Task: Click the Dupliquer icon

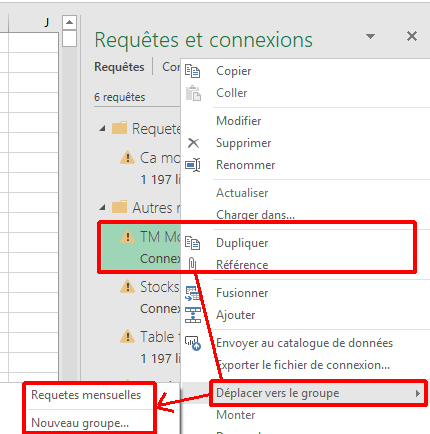Action: [x=193, y=243]
